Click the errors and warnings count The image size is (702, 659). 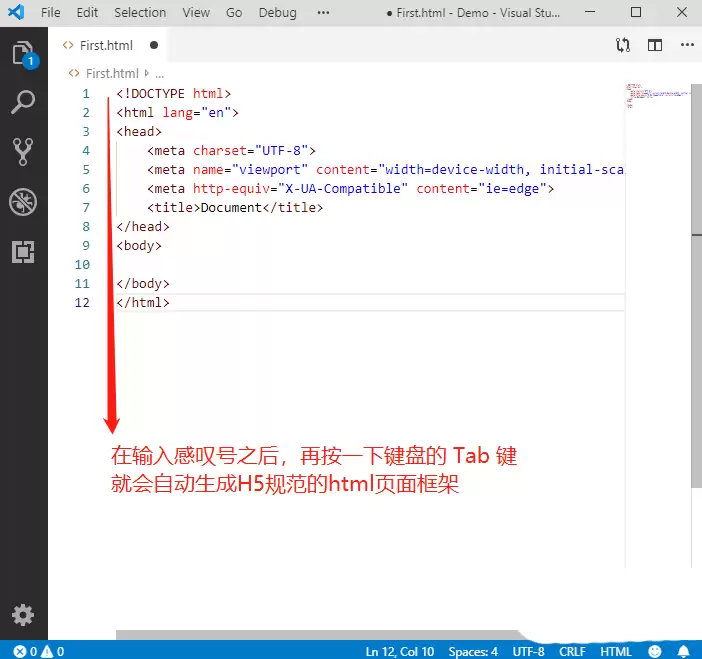click(x=38, y=651)
